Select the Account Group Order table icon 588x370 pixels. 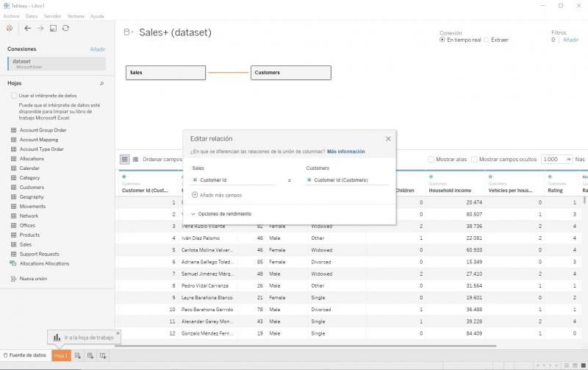[x=13, y=130]
